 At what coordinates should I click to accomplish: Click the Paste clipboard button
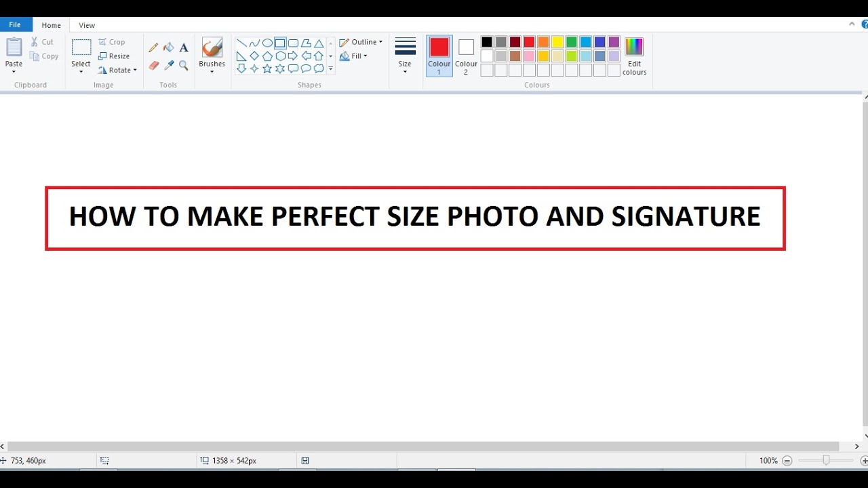[14, 47]
